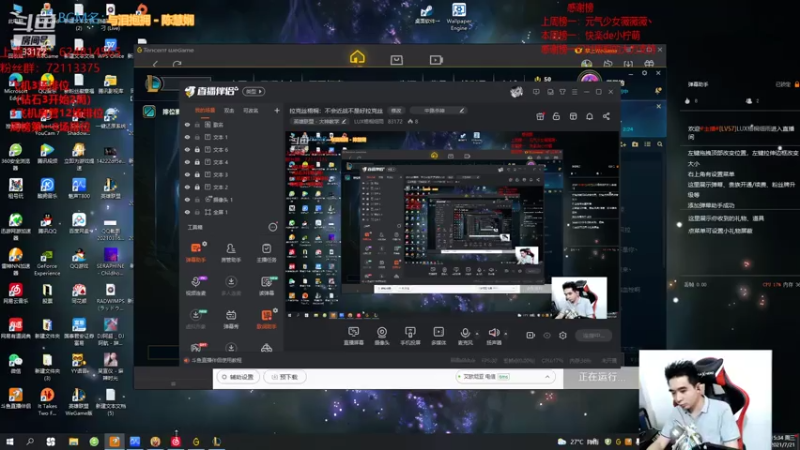The image size is (800, 450).
Task: Open the streaming app hamburger menu
Action: click(x=574, y=92)
